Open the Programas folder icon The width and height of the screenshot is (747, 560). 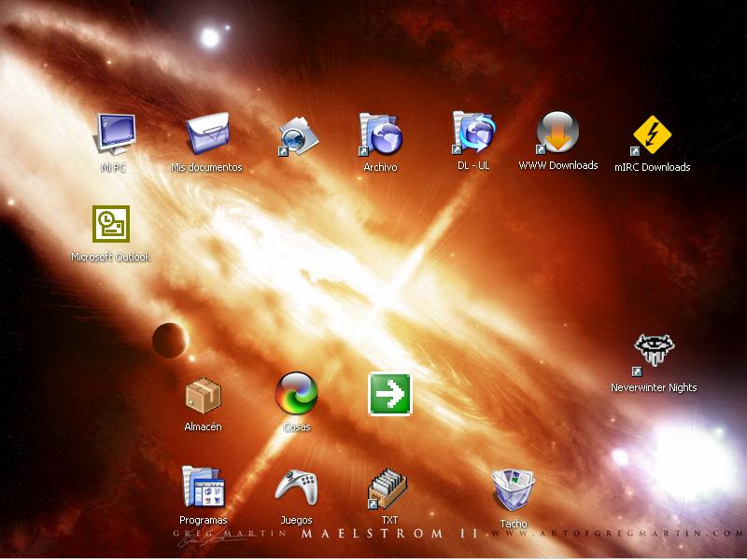[203, 487]
